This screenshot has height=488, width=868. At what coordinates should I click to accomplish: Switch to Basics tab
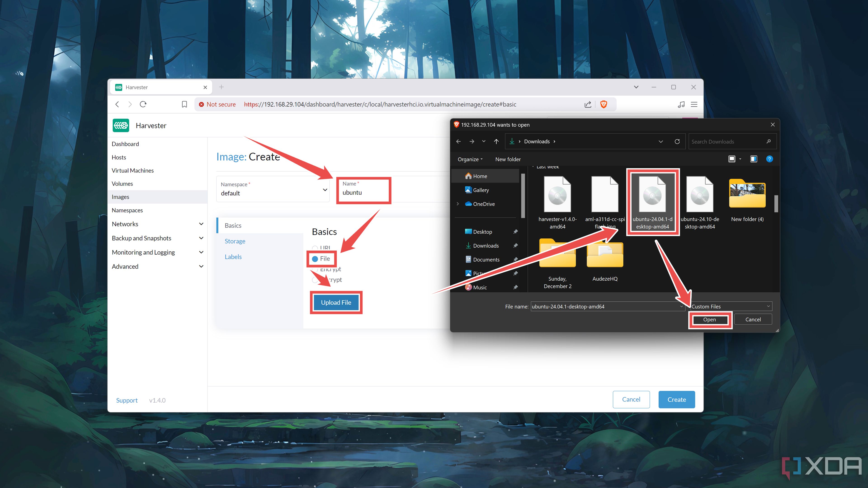click(x=233, y=225)
